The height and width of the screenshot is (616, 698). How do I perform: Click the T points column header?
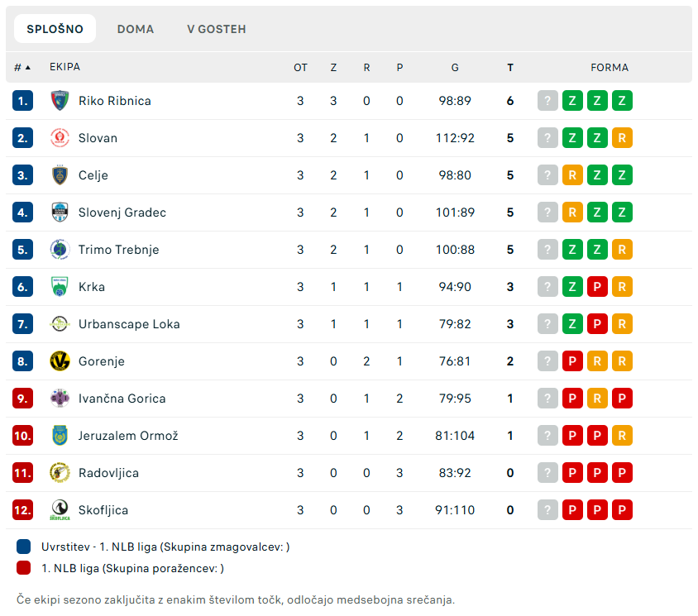510,67
